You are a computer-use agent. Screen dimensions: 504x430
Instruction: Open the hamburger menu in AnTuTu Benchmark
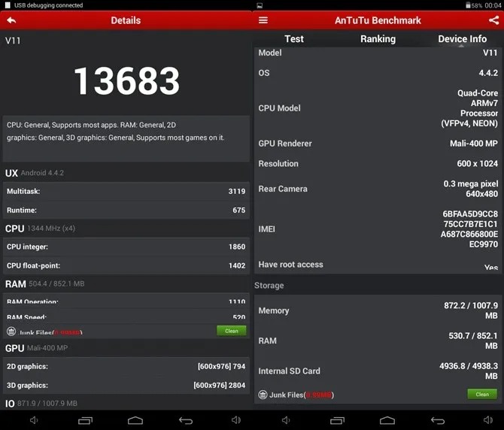263,20
